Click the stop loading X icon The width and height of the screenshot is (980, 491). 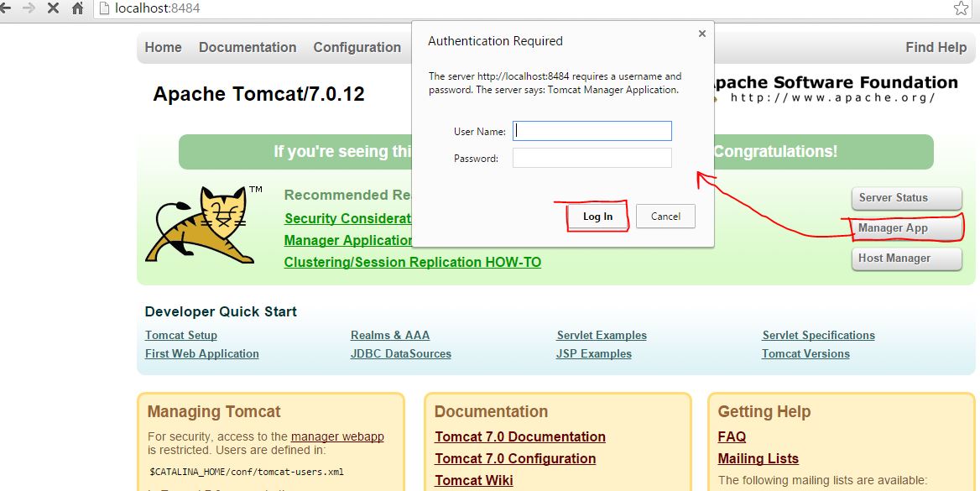53,8
